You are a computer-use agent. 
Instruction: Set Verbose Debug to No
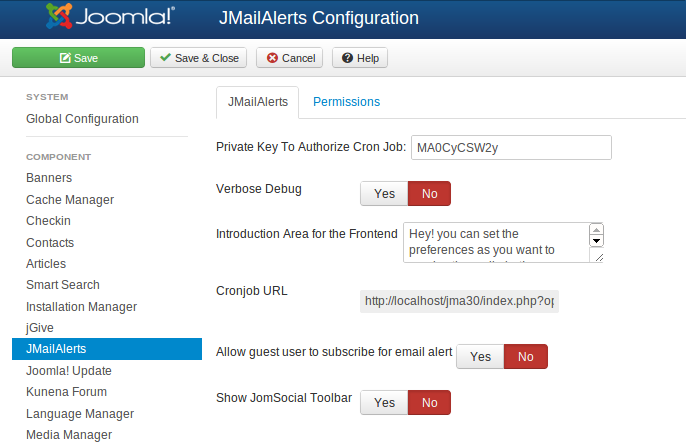(x=429, y=194)
